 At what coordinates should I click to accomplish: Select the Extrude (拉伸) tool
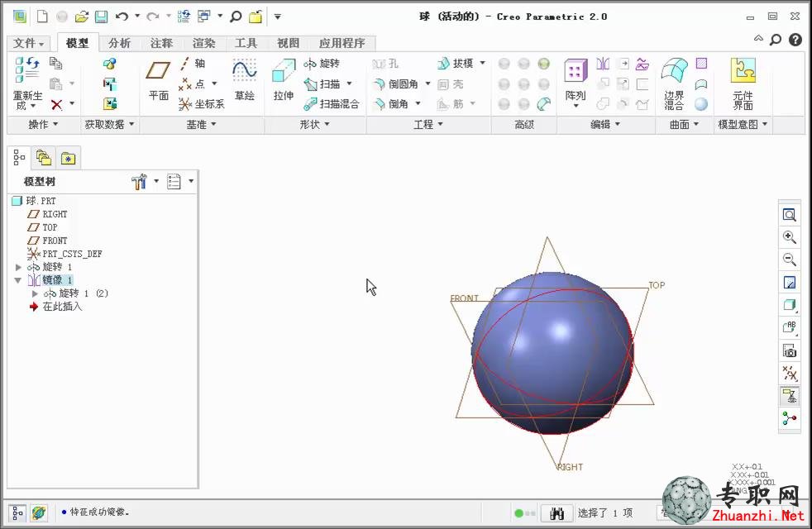(284, 81)
